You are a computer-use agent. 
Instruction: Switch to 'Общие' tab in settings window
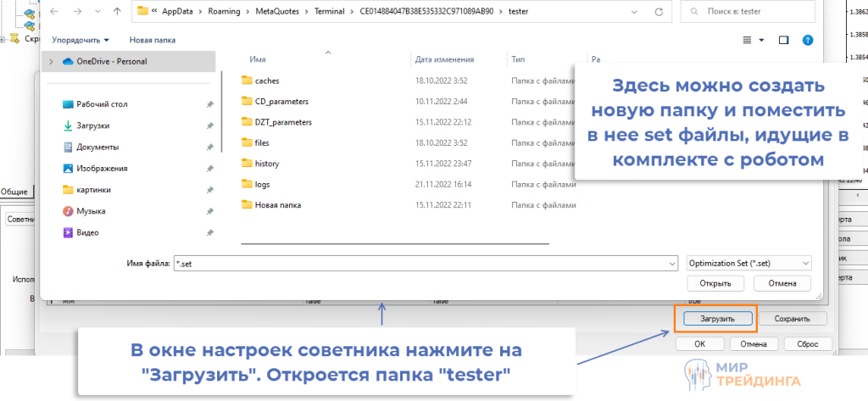pos(14,192)
